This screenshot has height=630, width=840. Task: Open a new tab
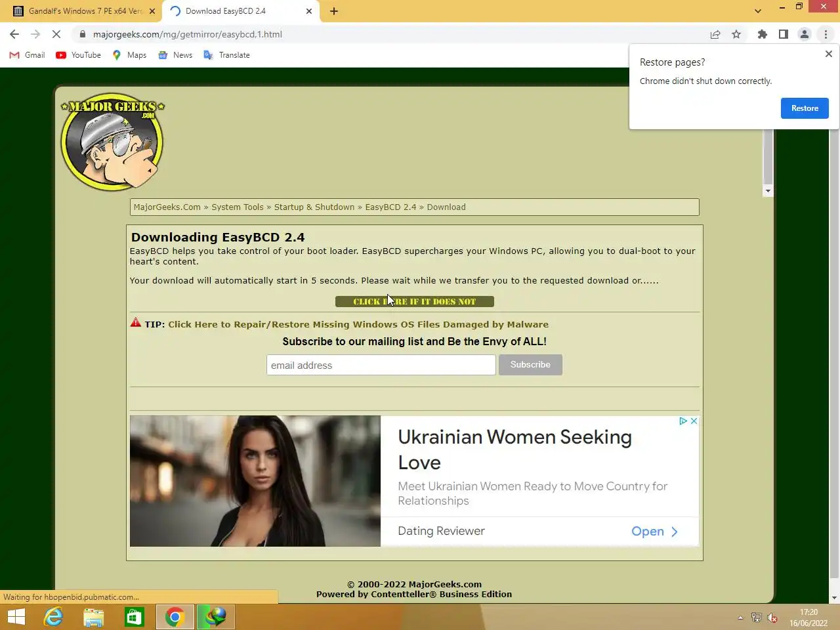tap(334, 11)
